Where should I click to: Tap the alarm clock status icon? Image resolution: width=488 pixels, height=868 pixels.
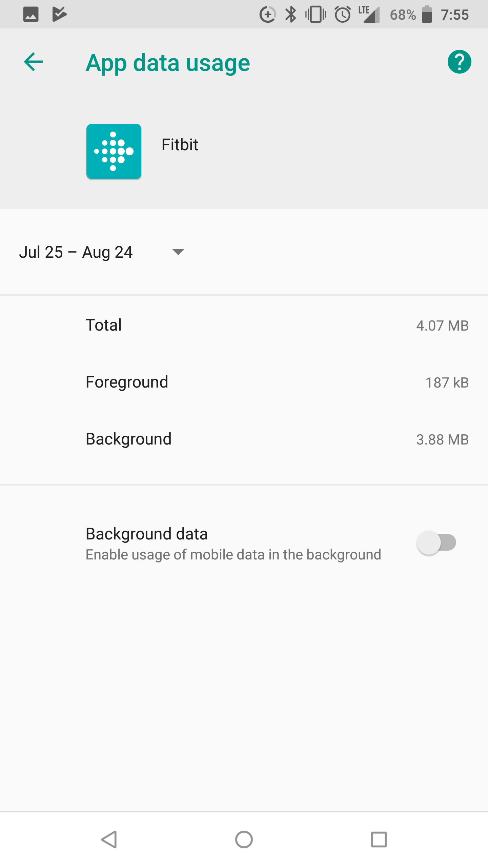[x=343, y=15]
